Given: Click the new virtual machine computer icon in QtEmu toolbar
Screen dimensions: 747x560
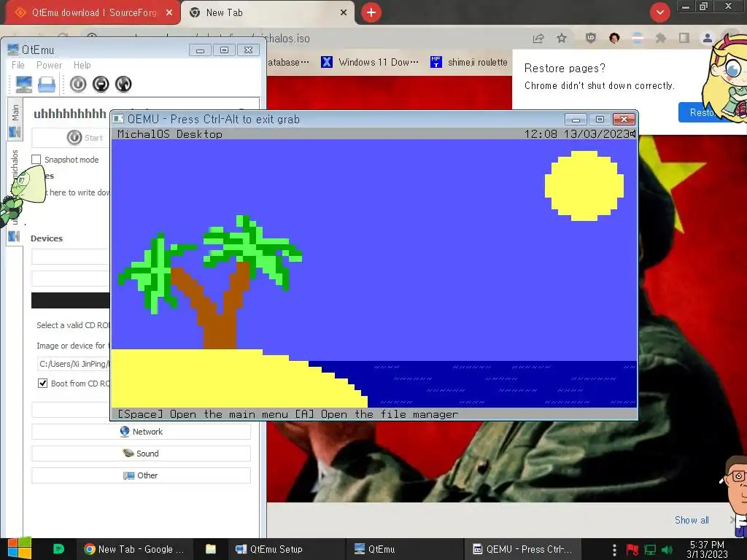Looking at the screenshot, I should tap(24, 85).
